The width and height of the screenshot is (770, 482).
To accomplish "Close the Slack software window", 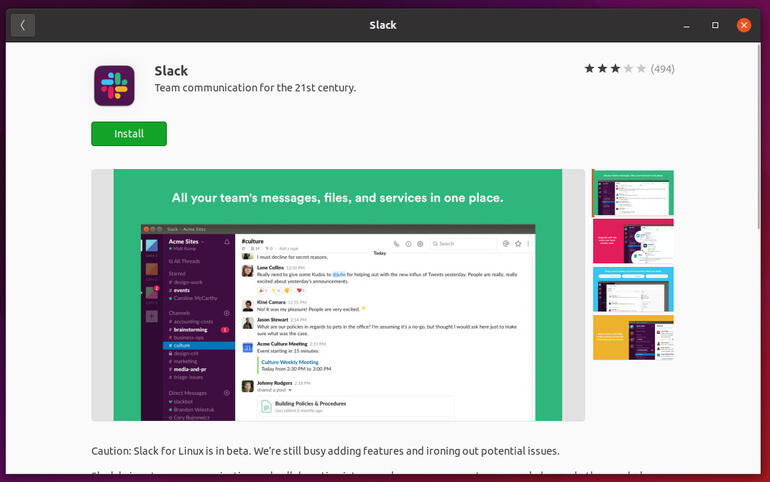I will click(743, 25).
